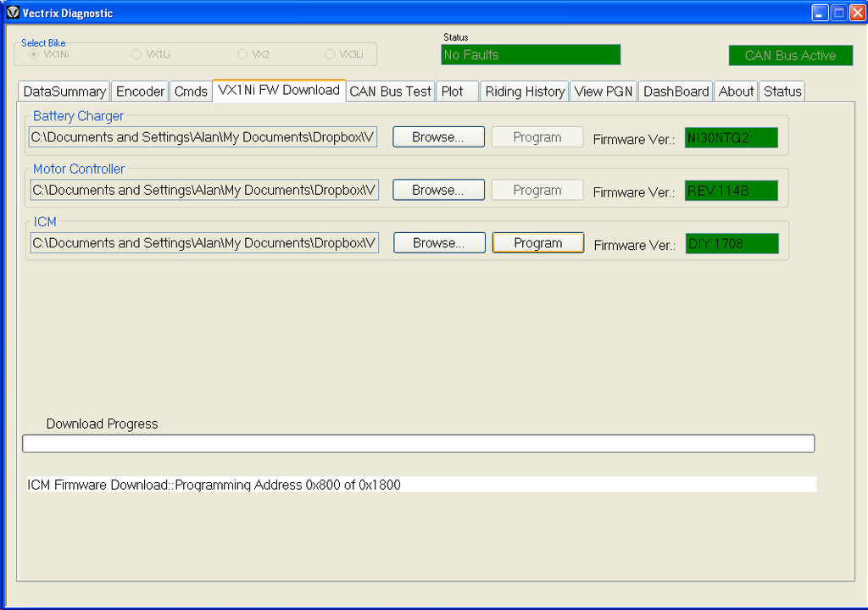Open the Cmds tab

click(x=191, y=91)
